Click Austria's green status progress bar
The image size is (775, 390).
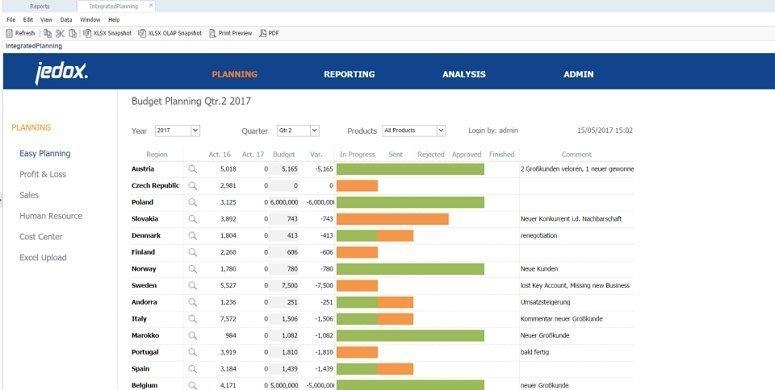coord(410,169)
